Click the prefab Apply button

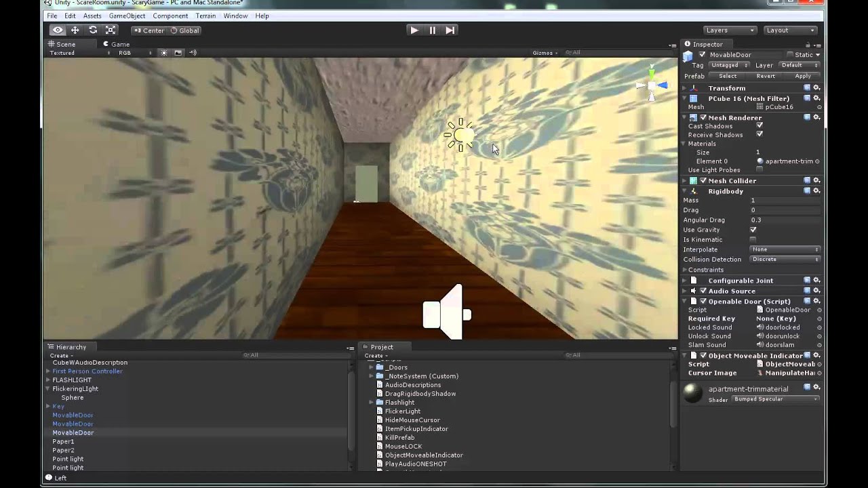tap(803, 77)
